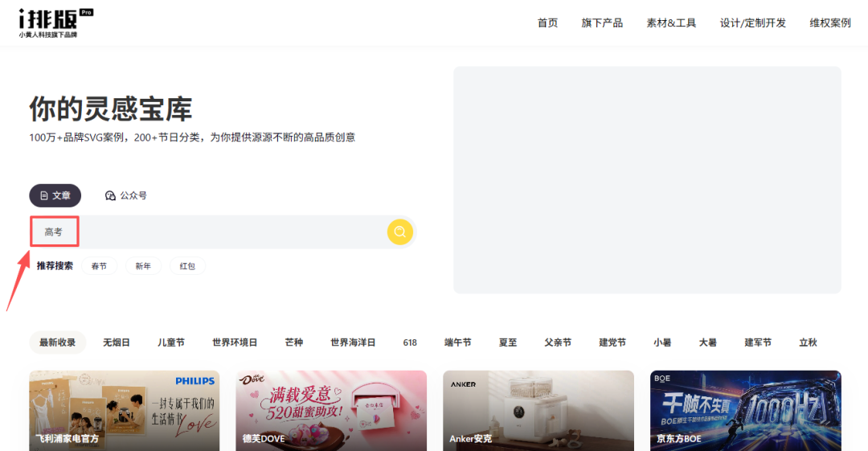
Task: Open the 首页 nav item
Action: pos(547,23)
